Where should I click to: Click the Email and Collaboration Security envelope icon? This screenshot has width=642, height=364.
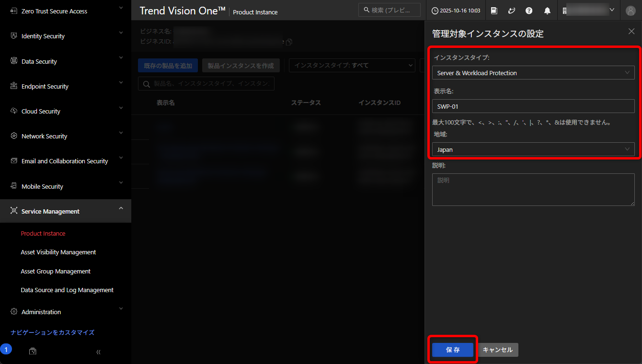point(13,161)
